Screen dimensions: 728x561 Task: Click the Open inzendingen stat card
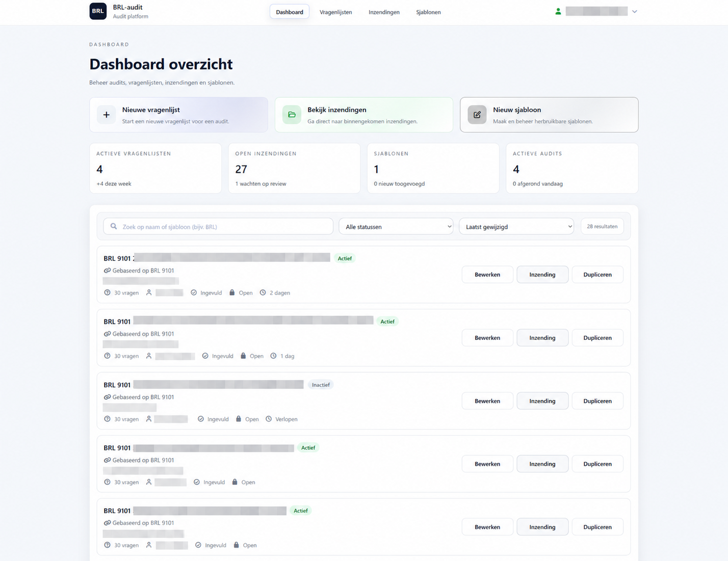pyautogui.click(x=294, y=168)
